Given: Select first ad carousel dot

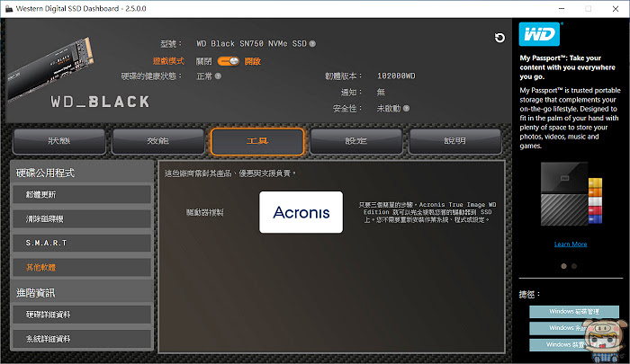Looking at the screenshot, I should (563, 266).
